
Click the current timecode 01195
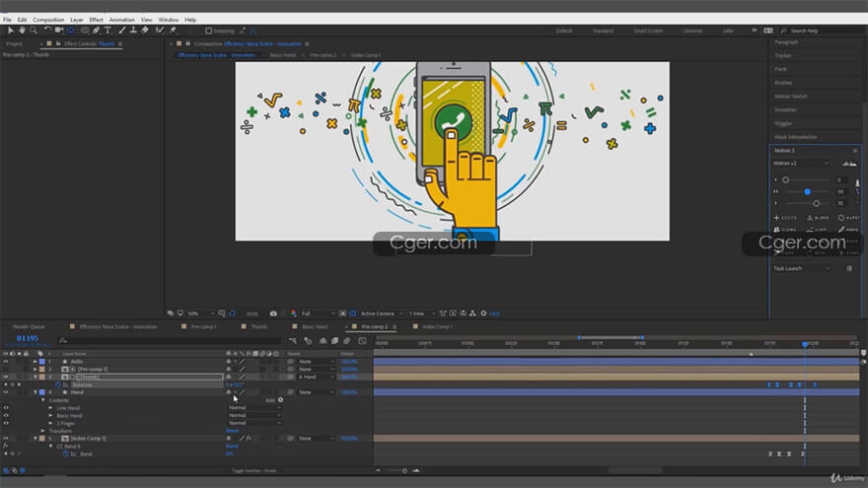pyautogui.click(x=28, y=338)
